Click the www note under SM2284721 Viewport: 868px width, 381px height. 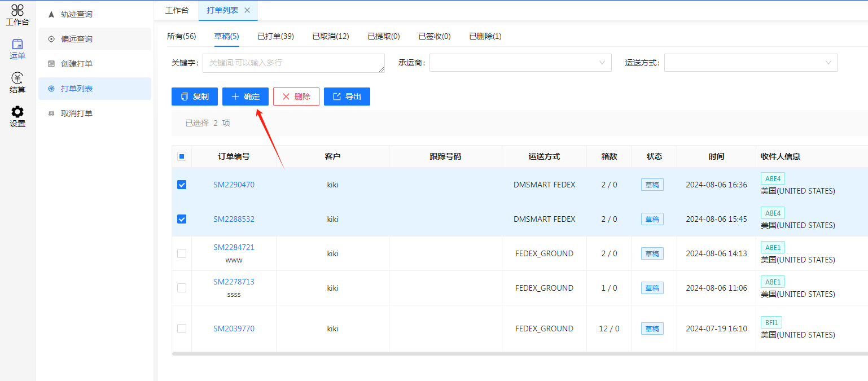point(234,260)
